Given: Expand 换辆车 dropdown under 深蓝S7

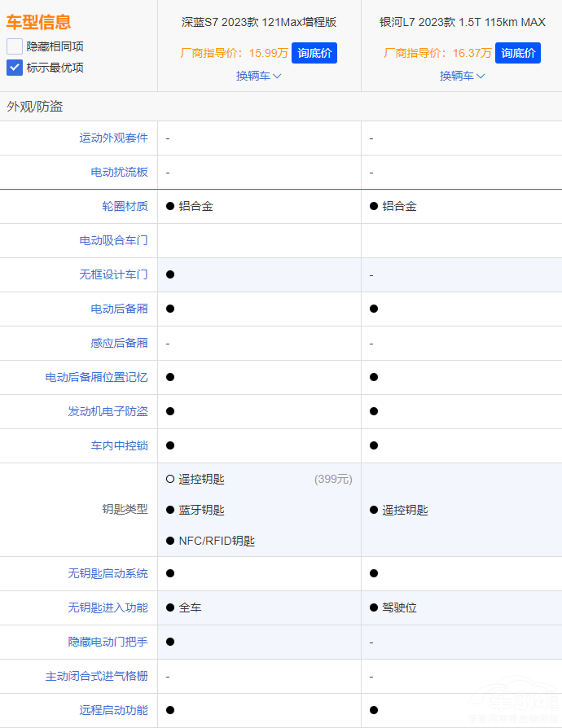Looking at the screenshot, I should [258, 76].
